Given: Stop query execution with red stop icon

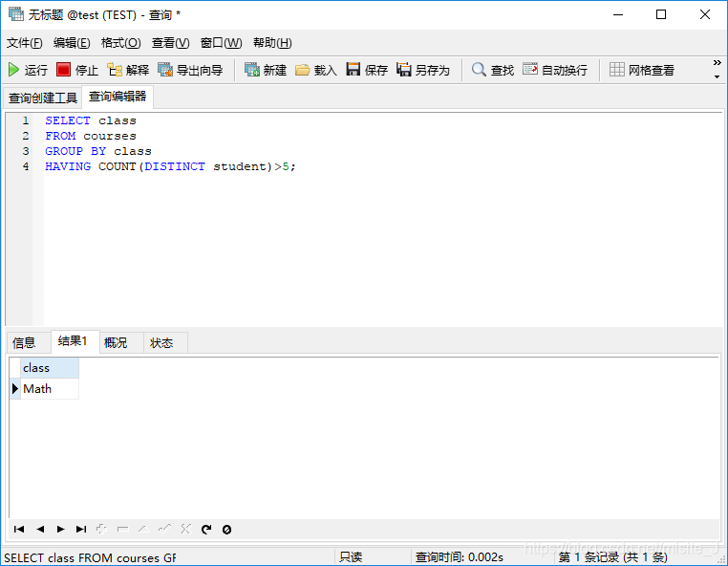Looking at the screenshot, I should coord(77,70).
